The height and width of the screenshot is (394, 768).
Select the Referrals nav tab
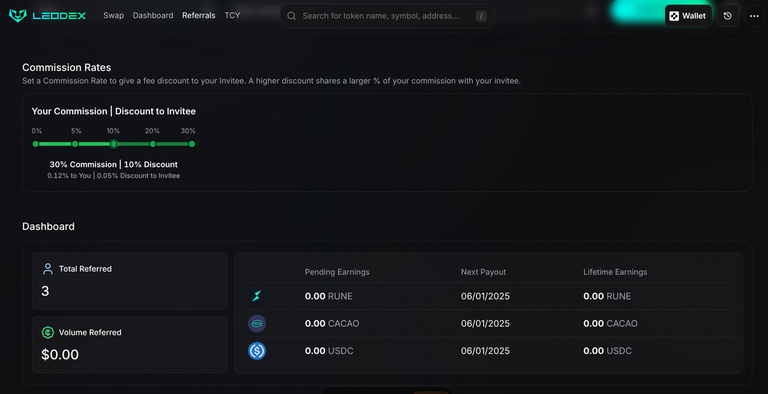199,16
